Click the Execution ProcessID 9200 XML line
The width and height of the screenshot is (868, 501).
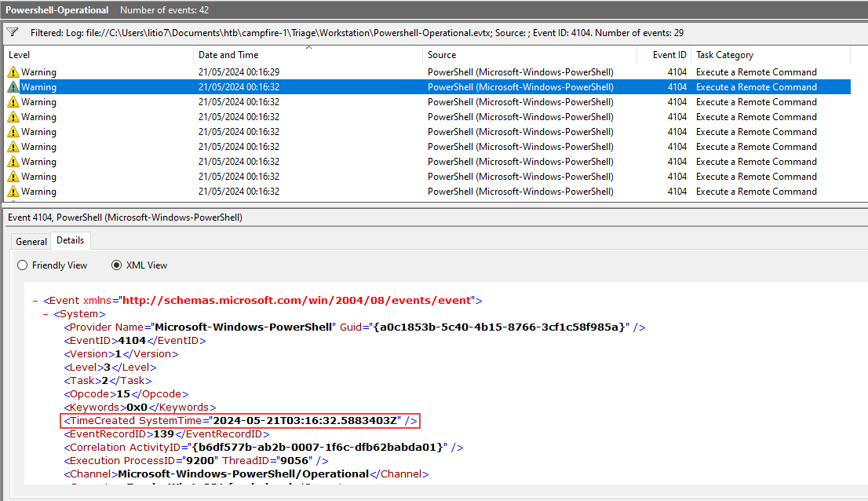tap(196, 461)
